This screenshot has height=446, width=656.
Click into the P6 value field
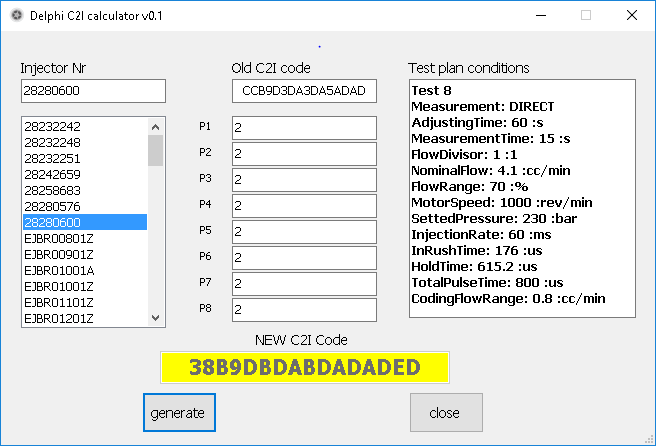[x=304, y=257]
